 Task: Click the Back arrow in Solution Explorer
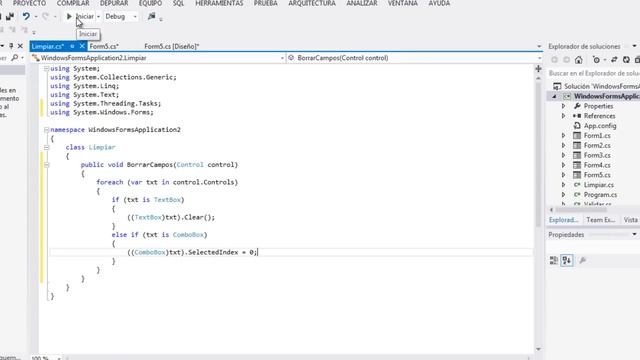(x=554, y=60)
